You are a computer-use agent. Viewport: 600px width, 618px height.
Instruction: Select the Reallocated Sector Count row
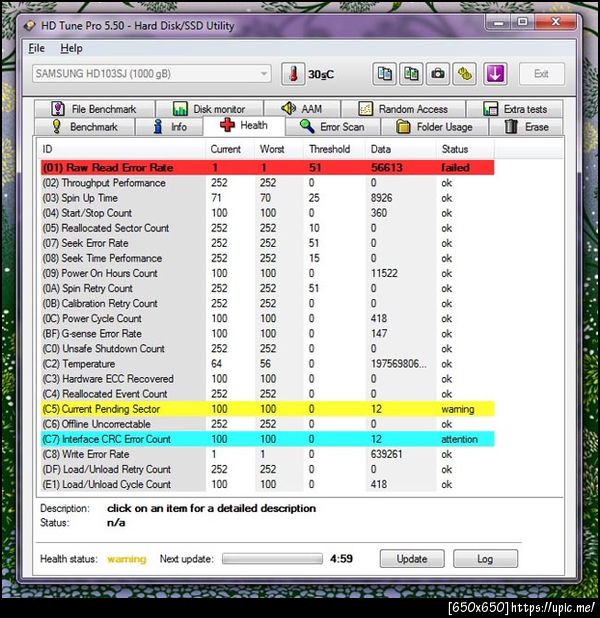[267, 228]
